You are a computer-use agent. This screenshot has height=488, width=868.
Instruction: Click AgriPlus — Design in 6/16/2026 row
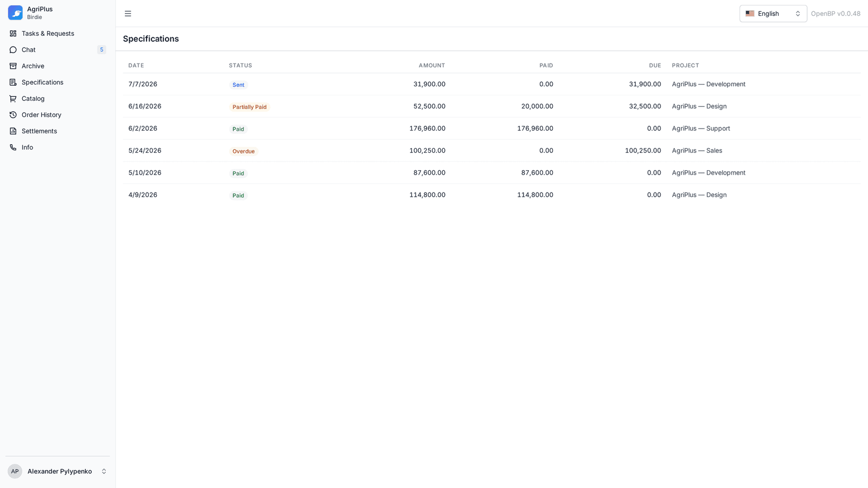pyautogui.click(x=699, y=106)
